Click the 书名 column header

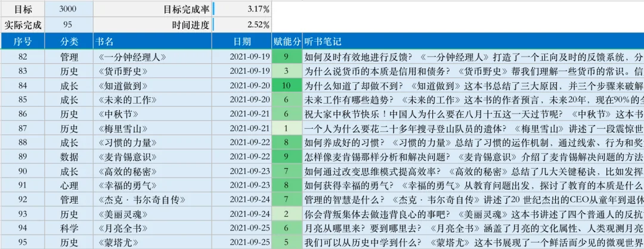click(x=153, y=41)
